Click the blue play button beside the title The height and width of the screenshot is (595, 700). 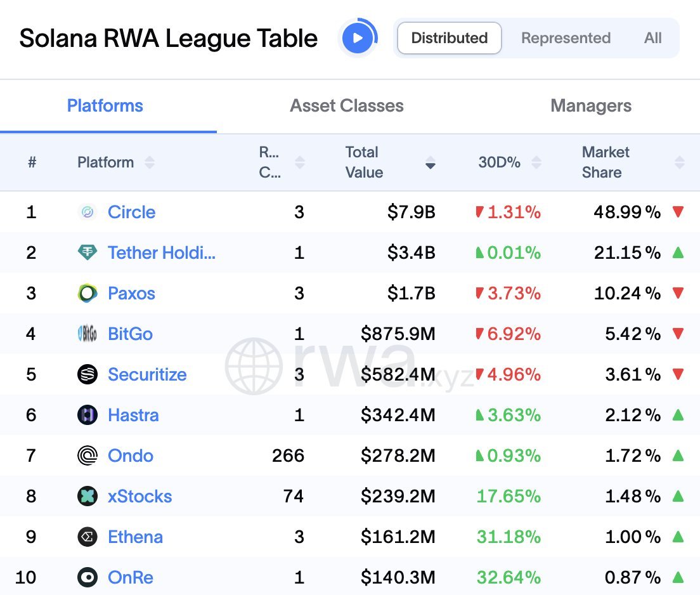pyautogui.click(x=358, y=38)
